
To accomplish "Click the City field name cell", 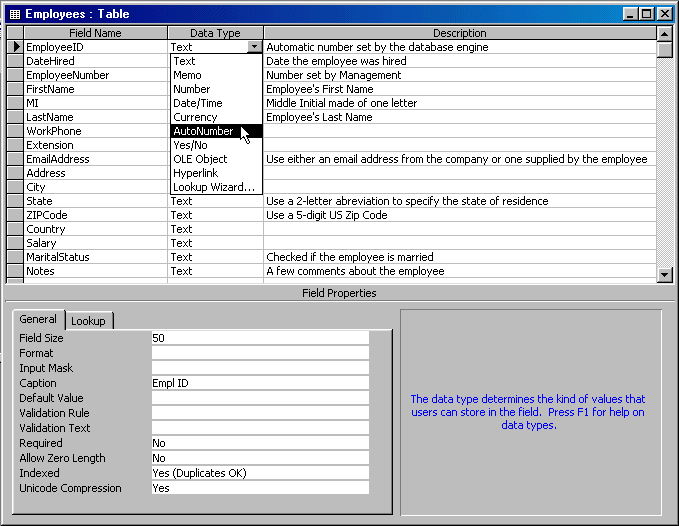I will point(96,187).
